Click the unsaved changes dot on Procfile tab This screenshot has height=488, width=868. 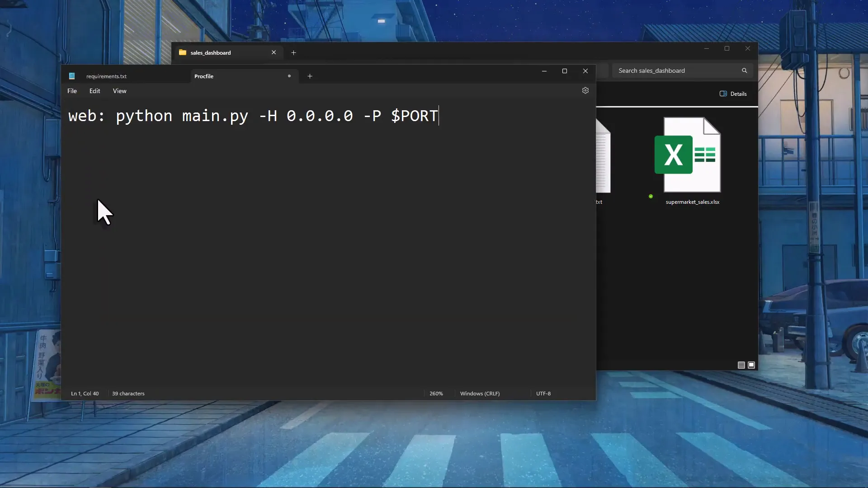(289, 76)
